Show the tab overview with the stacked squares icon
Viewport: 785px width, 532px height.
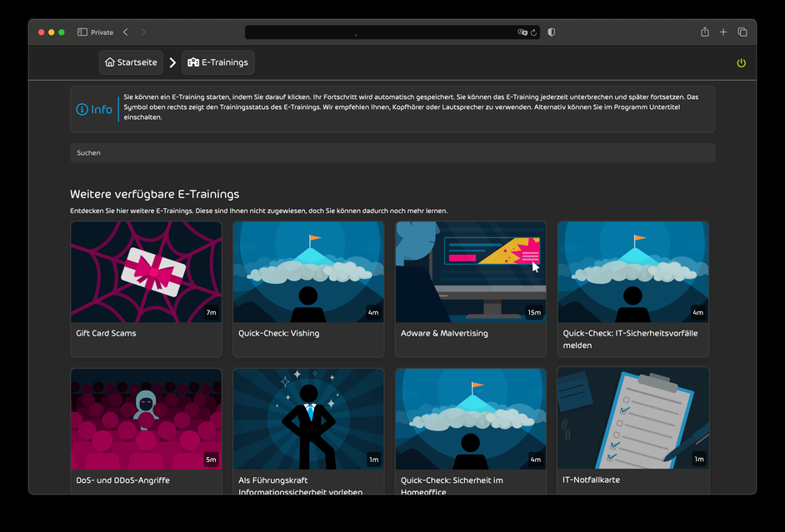tap(742, 32)
